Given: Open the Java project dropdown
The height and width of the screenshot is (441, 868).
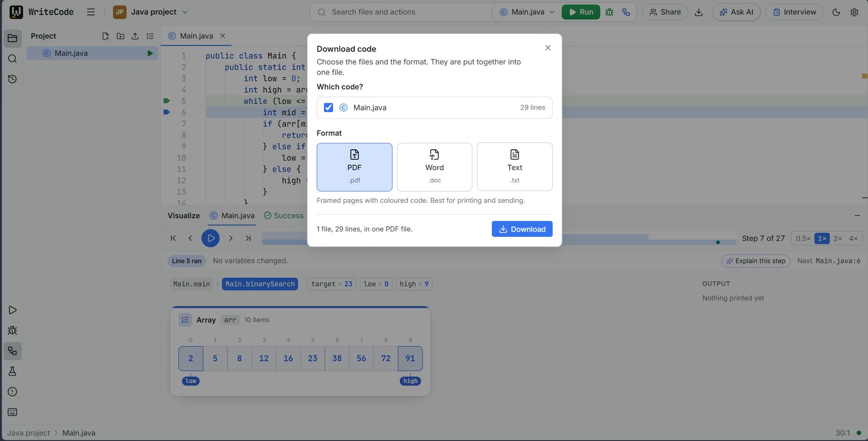Looking at the screenshot, I should point(151,12).
